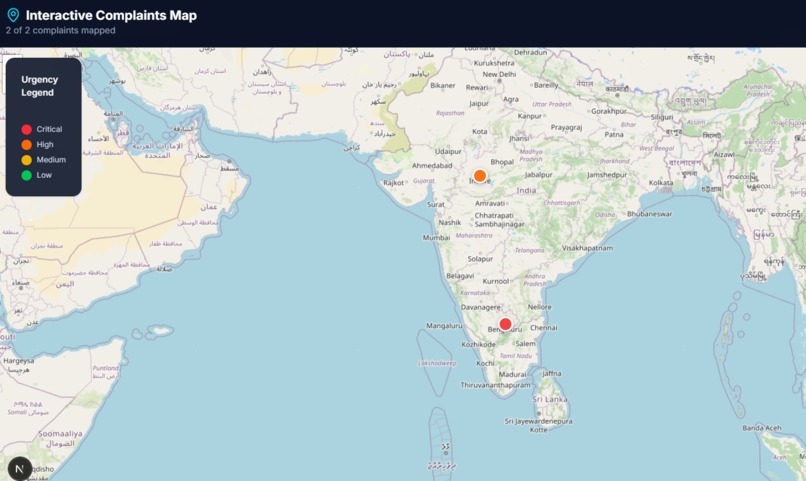
Task: Click the 'Mumbai' city label on map
Action: (x=436, y=237)
